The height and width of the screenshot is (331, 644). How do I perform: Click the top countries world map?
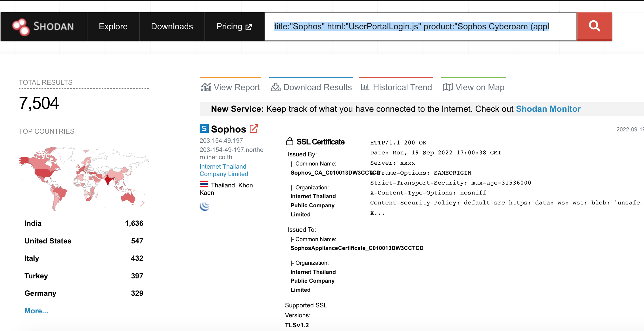click(84, 179)
